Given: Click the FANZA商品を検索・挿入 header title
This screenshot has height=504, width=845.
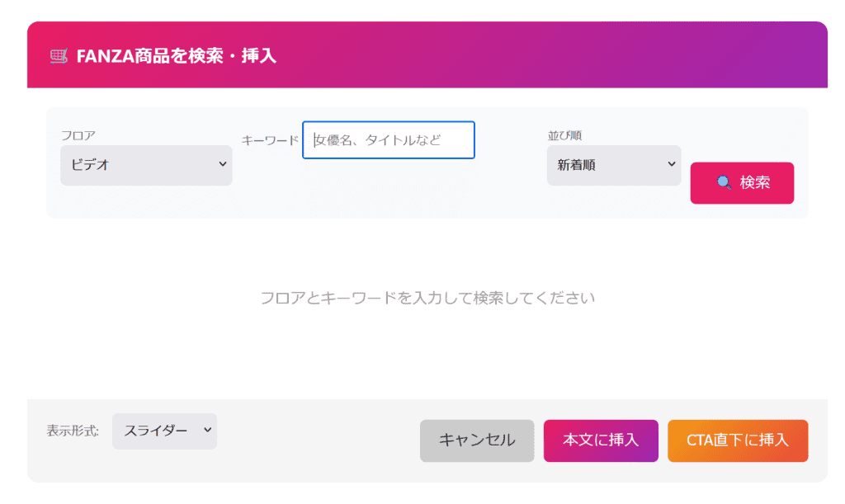Looking at the screenshot, I should [x=176, y=56].
